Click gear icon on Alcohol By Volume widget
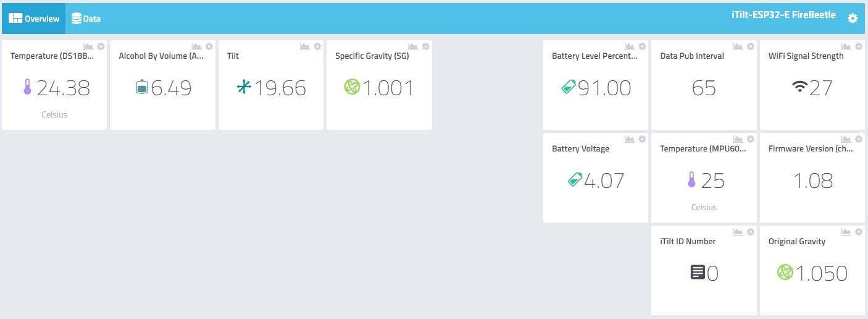The height and width of the screenshot is (319, 868). click(x=209, y=46)
